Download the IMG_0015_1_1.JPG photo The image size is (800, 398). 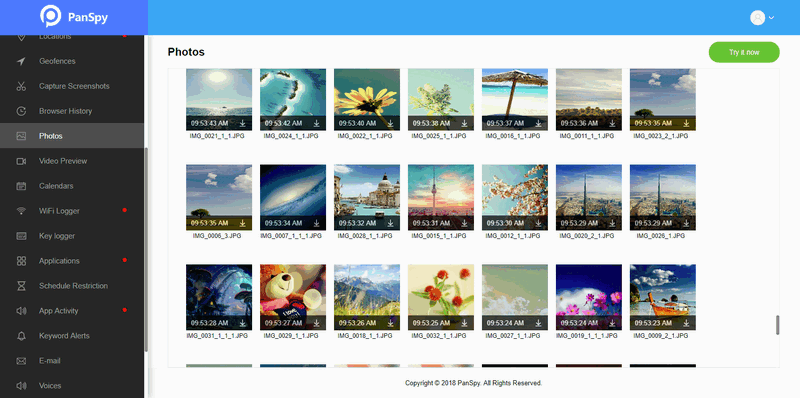[x=465, y=223]
